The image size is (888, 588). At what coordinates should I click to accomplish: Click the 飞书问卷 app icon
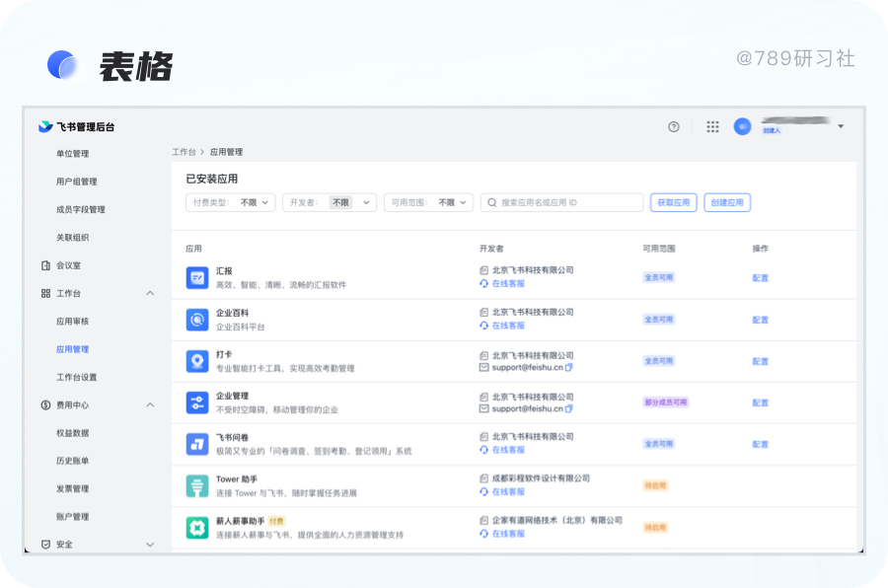click(197, 444)
